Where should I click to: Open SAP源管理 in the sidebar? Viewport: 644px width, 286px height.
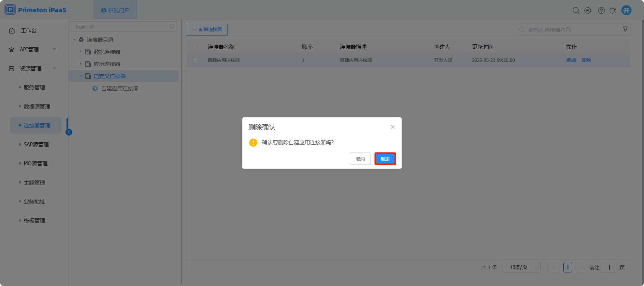click(x=36, y=144)
